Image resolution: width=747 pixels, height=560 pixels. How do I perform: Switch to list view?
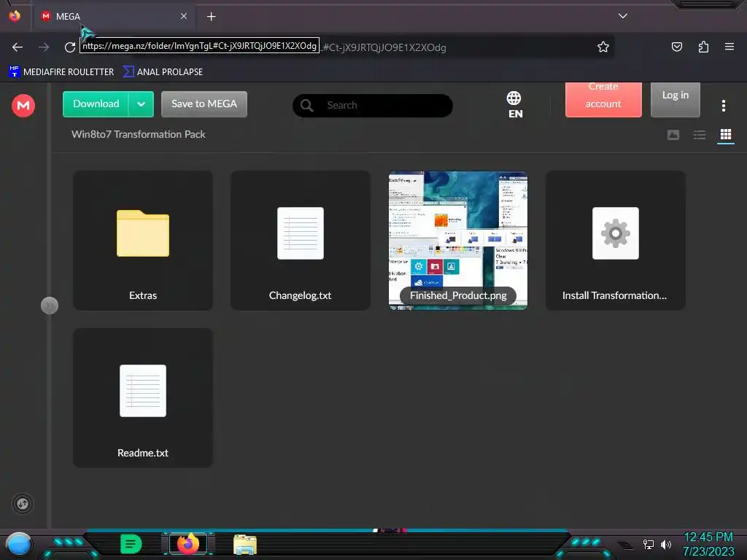pyautogui.click(x=700, y=135)
